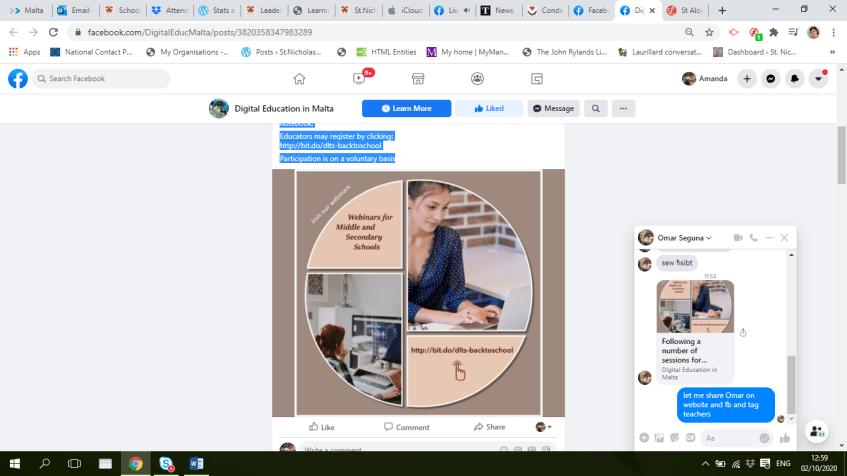The width and height of the screenshot is (847, 476).
Task: Toggle the Liked button on page
Action: point(489,108)
